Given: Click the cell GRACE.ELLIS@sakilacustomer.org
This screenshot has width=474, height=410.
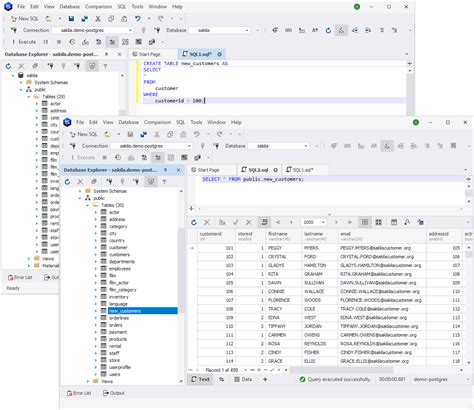Looking at the screenshot, I should pos(382,361).
